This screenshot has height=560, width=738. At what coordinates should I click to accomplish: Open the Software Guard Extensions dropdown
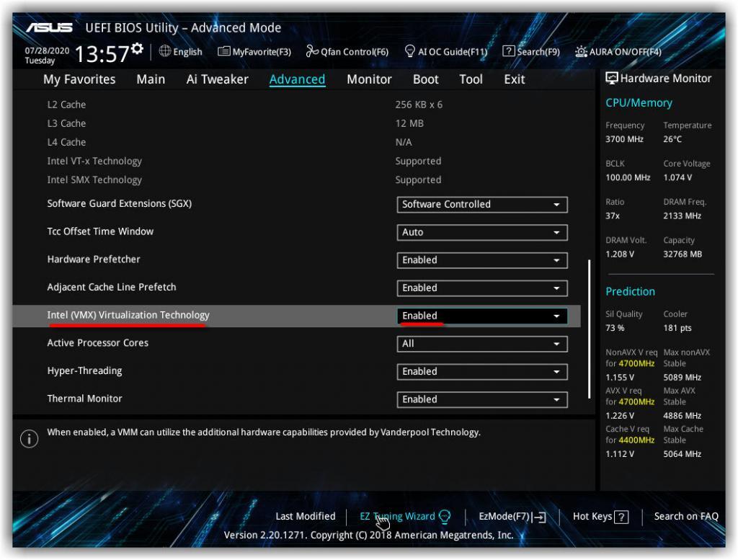coord(481,204)
